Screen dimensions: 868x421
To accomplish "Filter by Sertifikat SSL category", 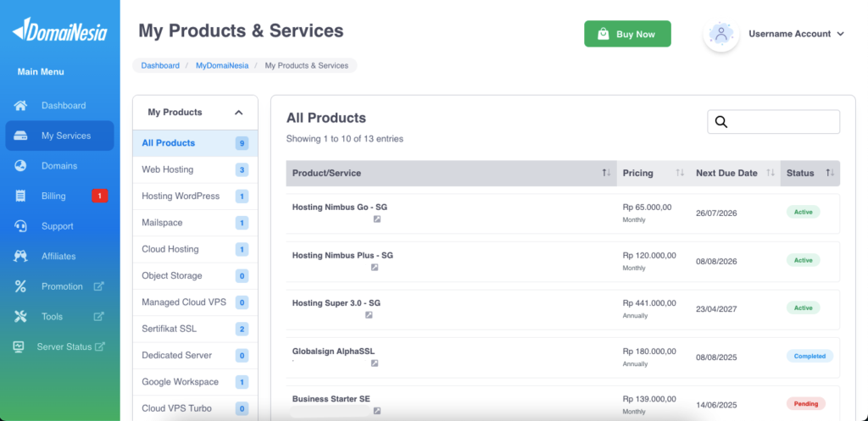I will click(x=196, y=330).
